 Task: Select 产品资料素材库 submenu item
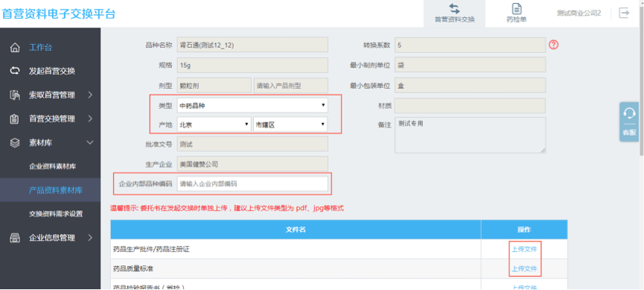tap(56, 190)
